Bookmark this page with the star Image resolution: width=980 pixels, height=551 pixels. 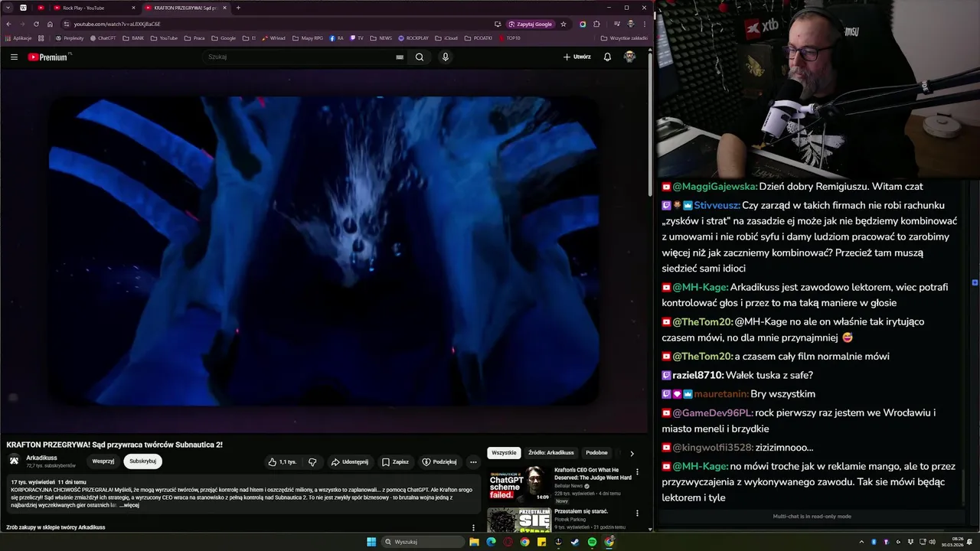pyautogui.click(x=563, y=24)
